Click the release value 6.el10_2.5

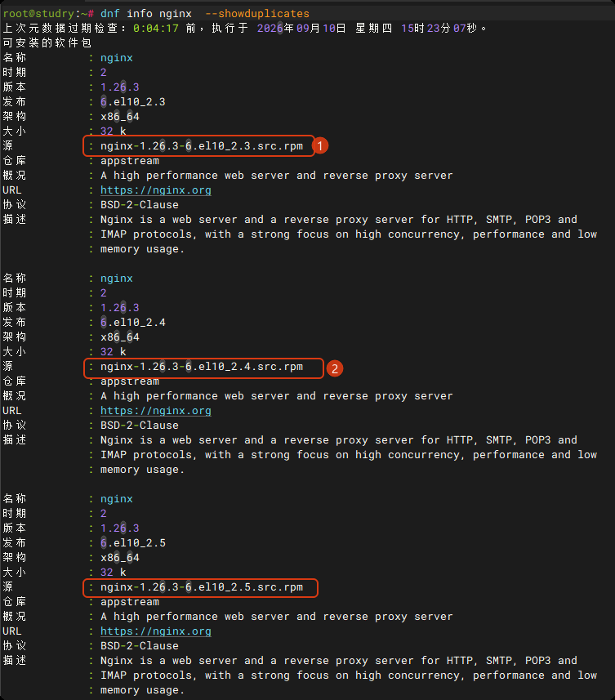pyautogui.click(x=133, y=543)
